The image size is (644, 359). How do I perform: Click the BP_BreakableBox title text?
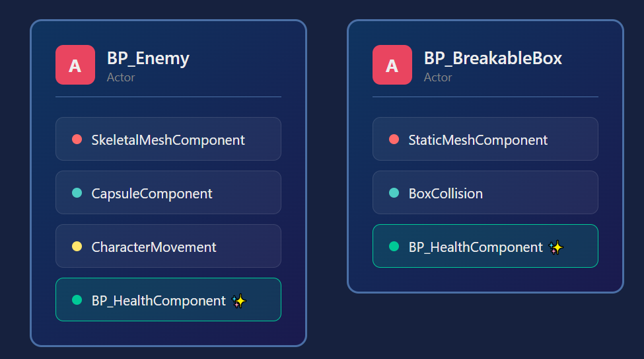click(x=493, y=58)
